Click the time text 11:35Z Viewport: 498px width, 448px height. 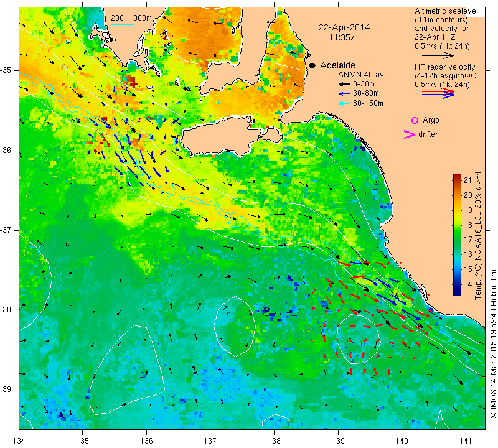pyautogui.click(x=342, y=37)
